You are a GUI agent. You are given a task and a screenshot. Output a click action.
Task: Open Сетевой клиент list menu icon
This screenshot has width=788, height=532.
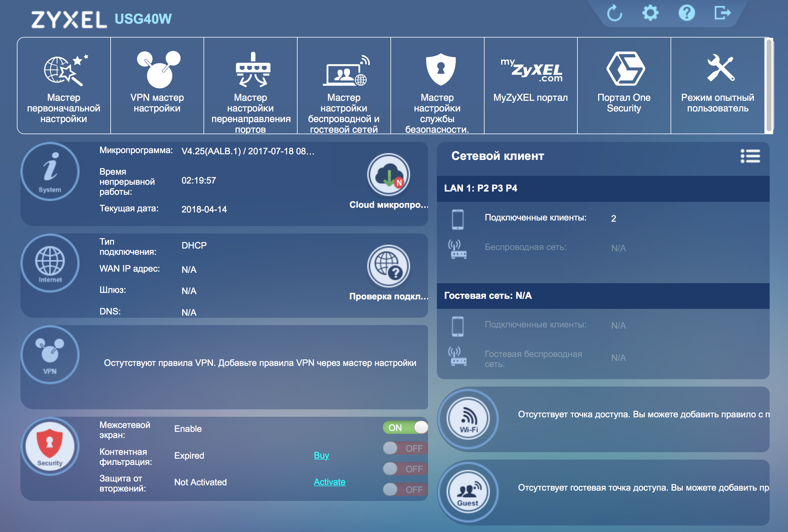coord(750,156)
